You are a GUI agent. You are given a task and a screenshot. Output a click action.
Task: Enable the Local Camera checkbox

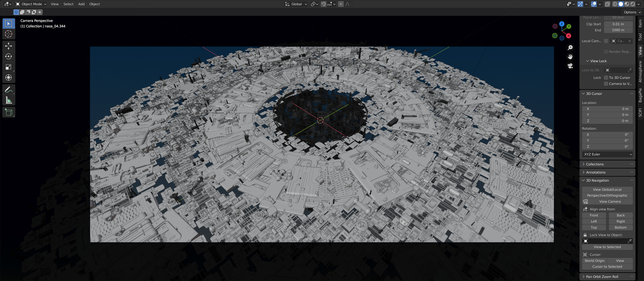pos(606,41)
